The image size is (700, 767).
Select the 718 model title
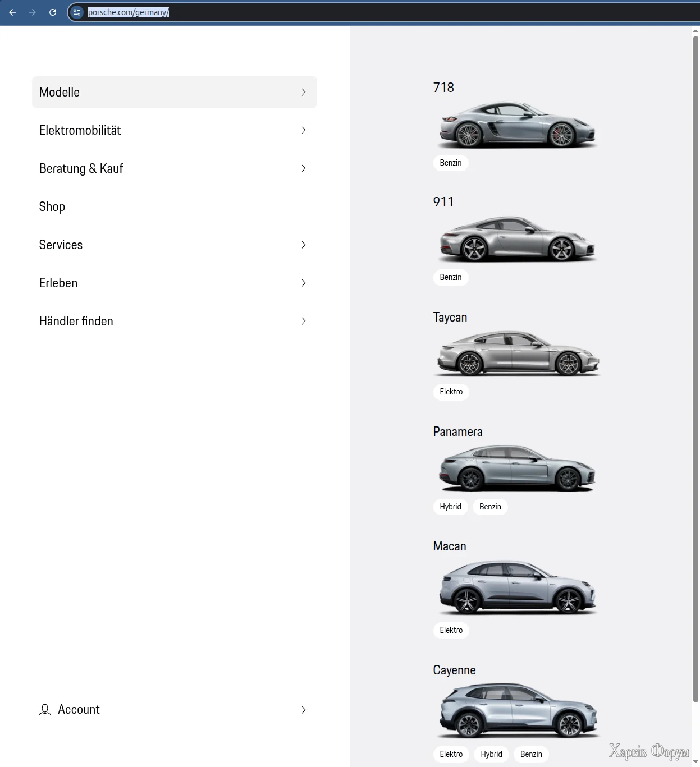443,88
